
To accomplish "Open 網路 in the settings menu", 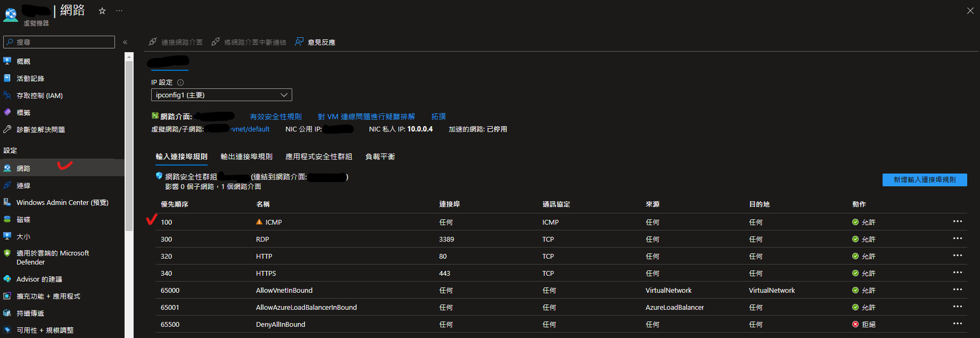I will [62, 168].
